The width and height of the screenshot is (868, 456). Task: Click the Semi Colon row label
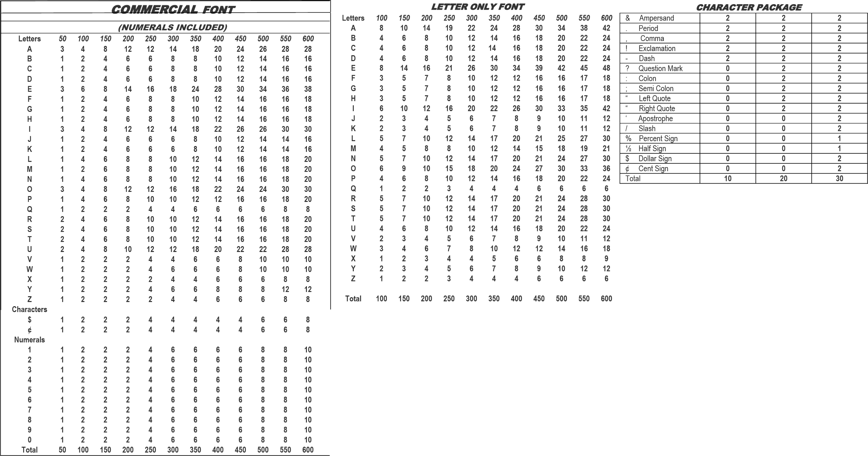[656, 88]
